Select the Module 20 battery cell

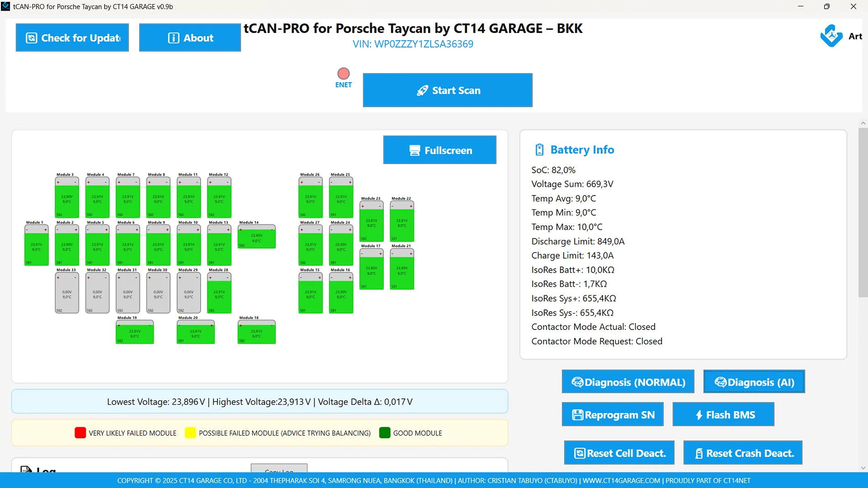(196, 332)
